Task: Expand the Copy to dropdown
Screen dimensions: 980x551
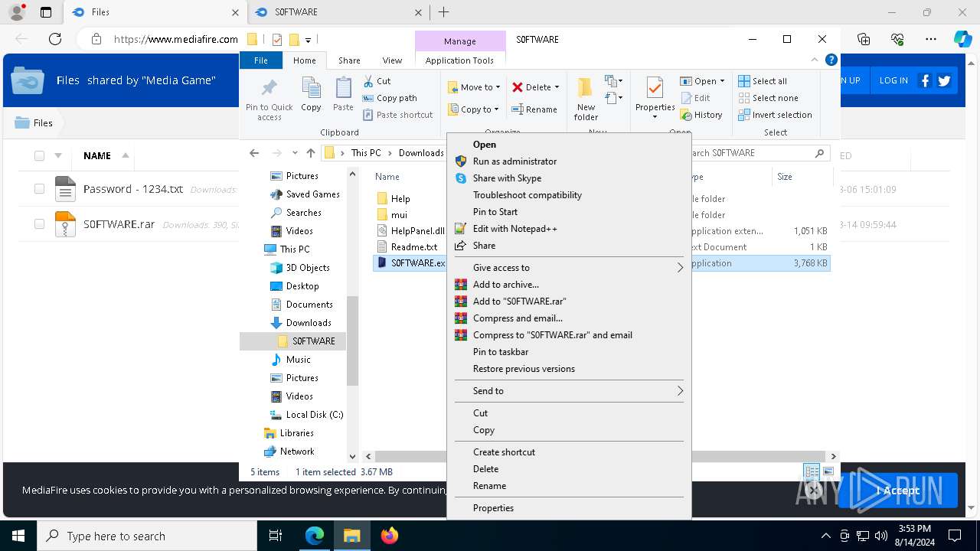Action: point(496,109)
